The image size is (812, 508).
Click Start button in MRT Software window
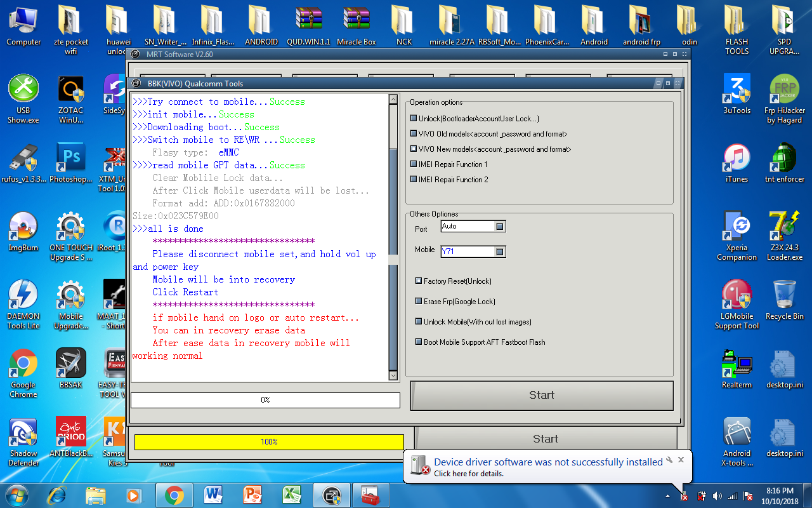[546, 439]
